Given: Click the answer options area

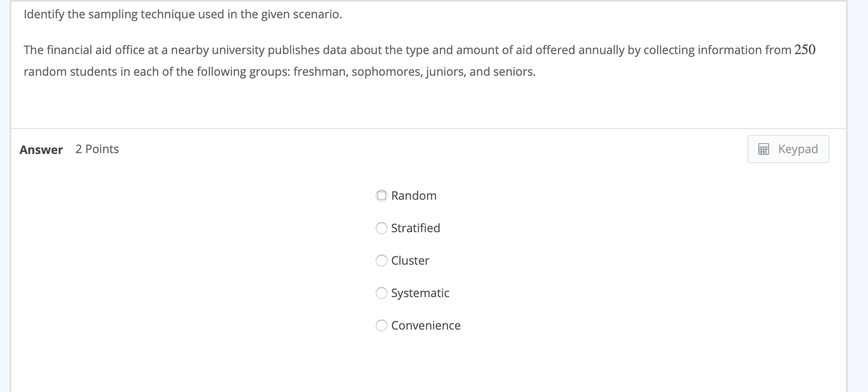Looking at the screenshot, I should click(x=416, y=260).
